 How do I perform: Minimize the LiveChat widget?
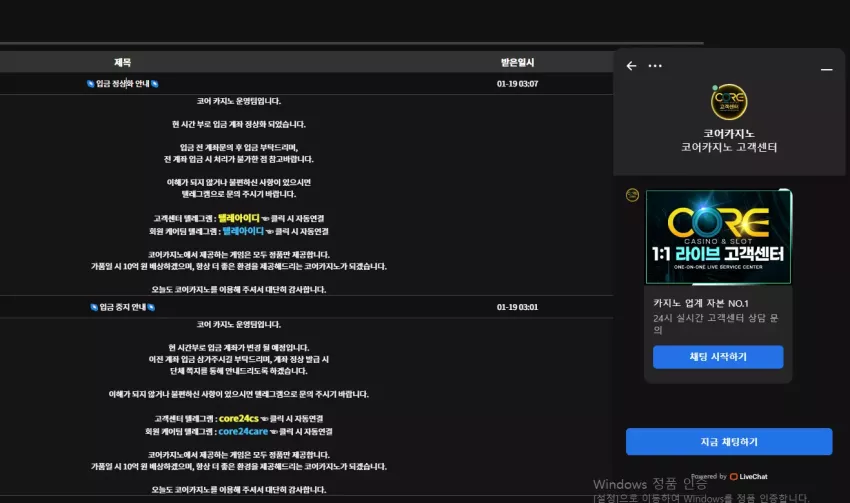click(826, 69)
